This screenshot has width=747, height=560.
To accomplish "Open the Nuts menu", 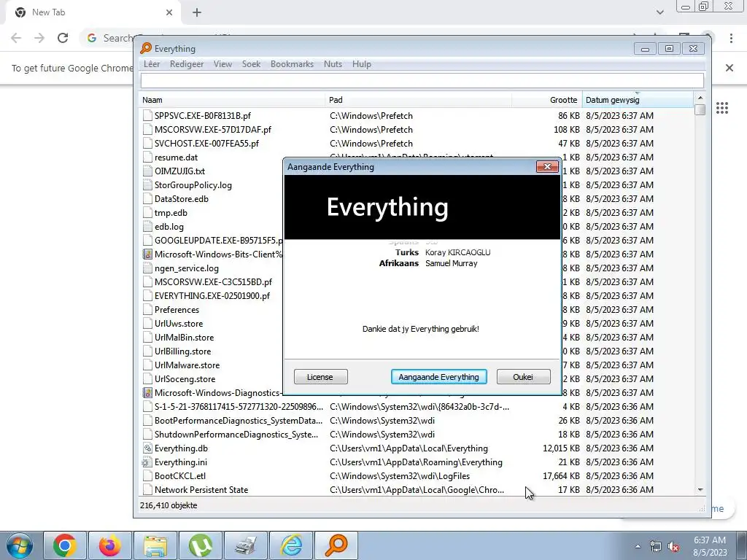I will 333,64.
